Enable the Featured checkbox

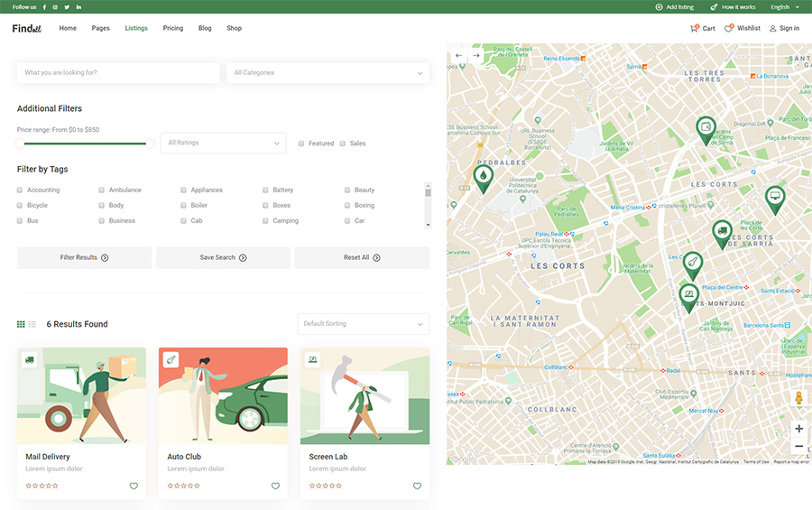[302, 144]
